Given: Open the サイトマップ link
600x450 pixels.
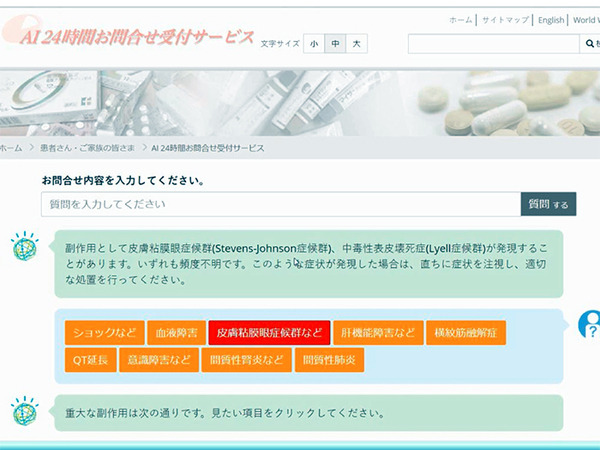Looking at the screenshot, I should (x=505, y=19).
